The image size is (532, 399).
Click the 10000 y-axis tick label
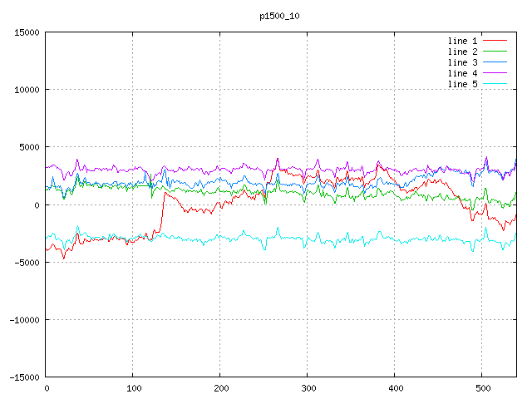click(27, 90)
